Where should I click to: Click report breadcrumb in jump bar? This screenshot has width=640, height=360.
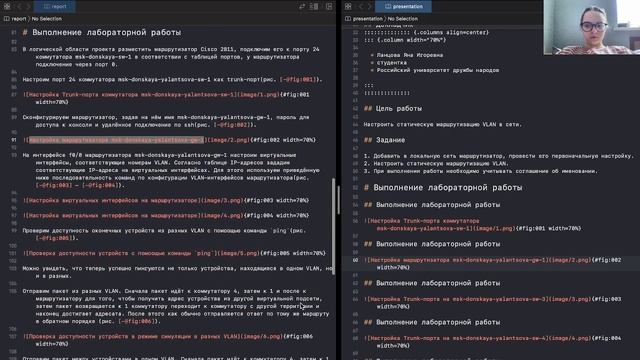(x=15, y=19)
